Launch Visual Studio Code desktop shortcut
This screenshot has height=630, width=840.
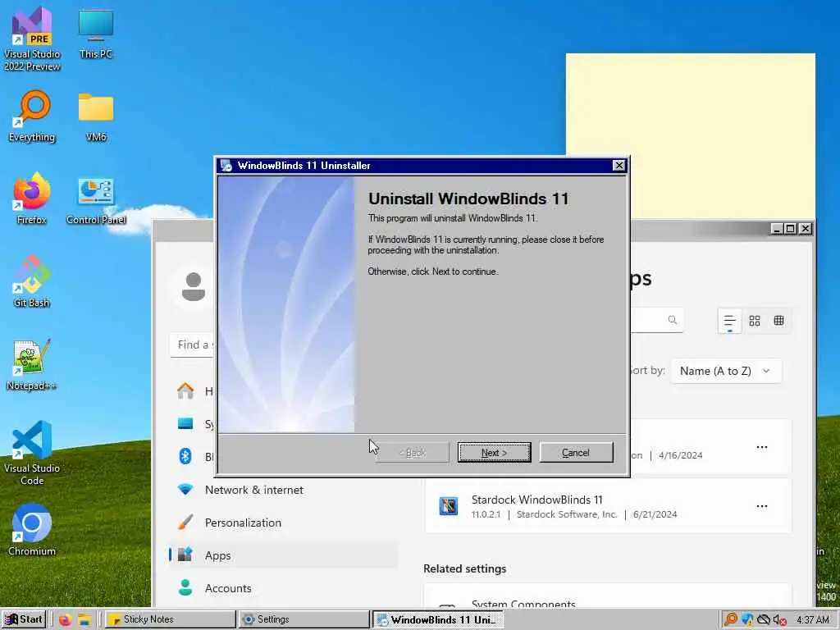[x=32, y=453]
